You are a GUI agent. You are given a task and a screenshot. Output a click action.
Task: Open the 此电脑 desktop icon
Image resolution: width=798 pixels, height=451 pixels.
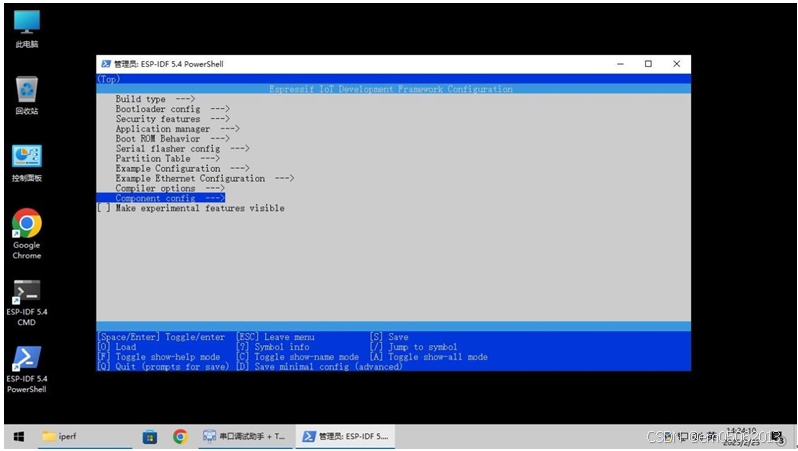(26, 29)
